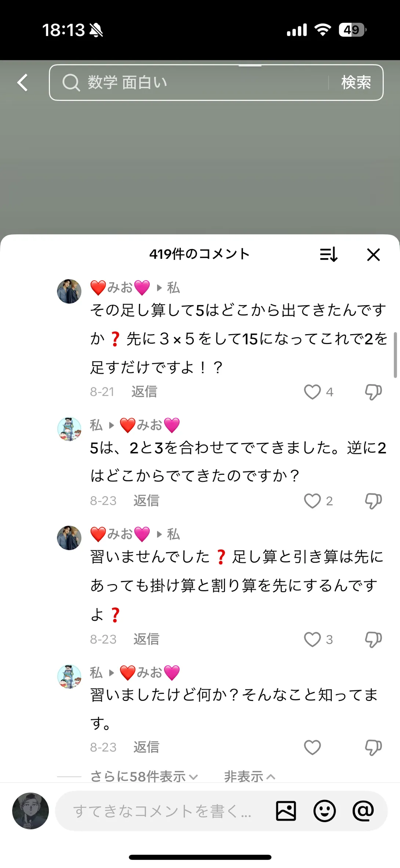Open the emoji picker smiley icon
The width and height of the screenshot is (400, 868).
click(x=324, y=811)
